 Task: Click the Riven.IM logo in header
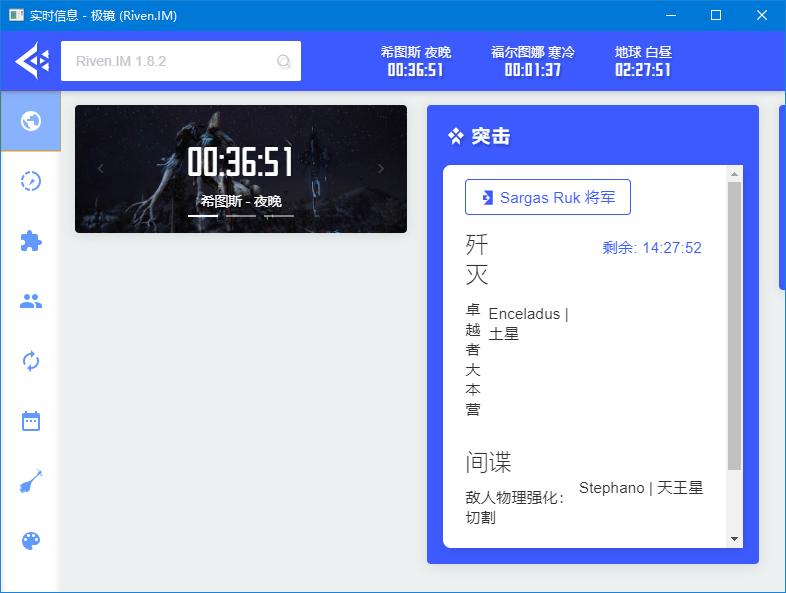pos(32,61)
